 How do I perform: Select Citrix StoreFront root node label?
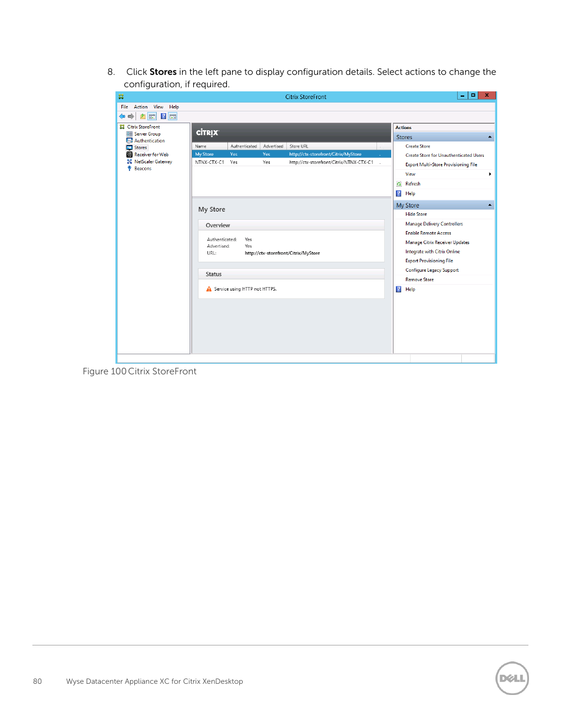pos(144,127)
